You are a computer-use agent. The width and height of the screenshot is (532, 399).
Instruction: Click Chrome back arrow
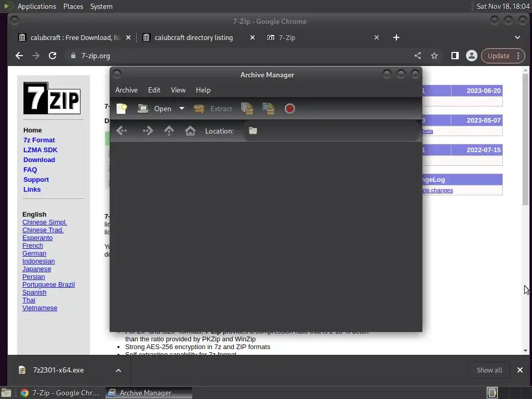coord(19,56)
